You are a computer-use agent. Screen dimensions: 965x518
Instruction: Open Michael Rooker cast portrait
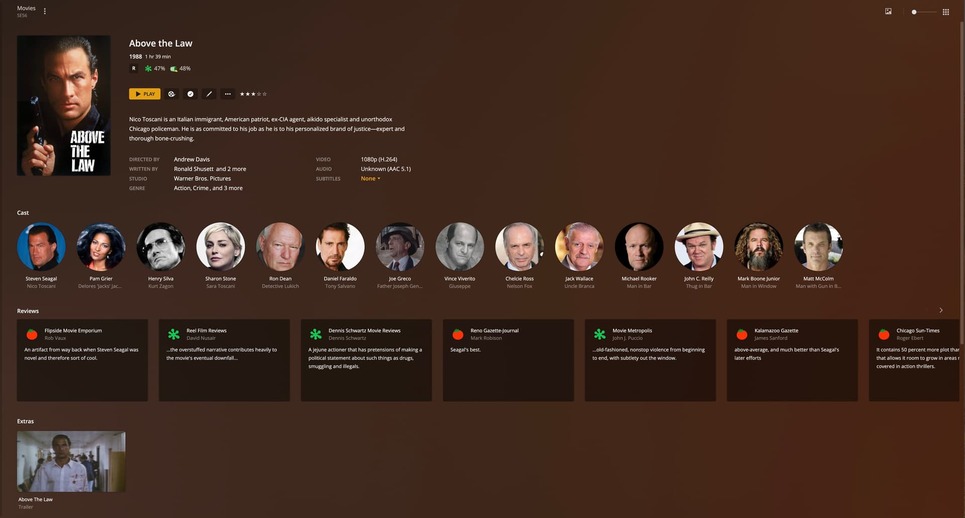639,247
